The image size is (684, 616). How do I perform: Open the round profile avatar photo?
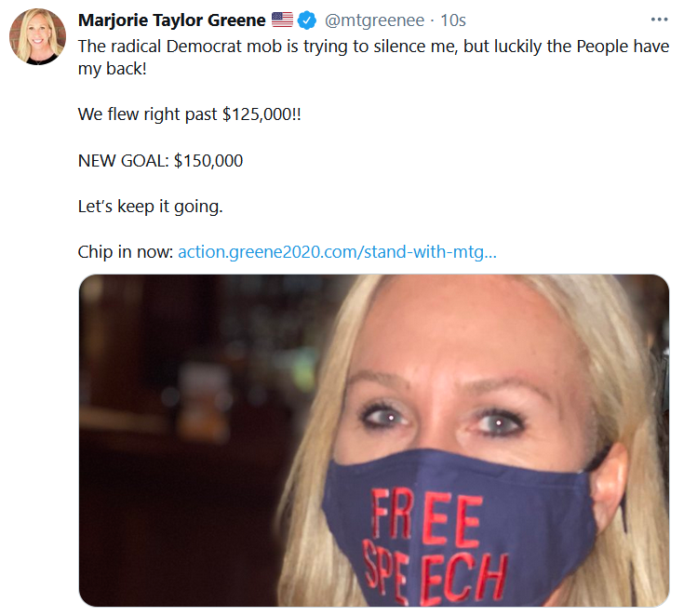click(37, 36)
